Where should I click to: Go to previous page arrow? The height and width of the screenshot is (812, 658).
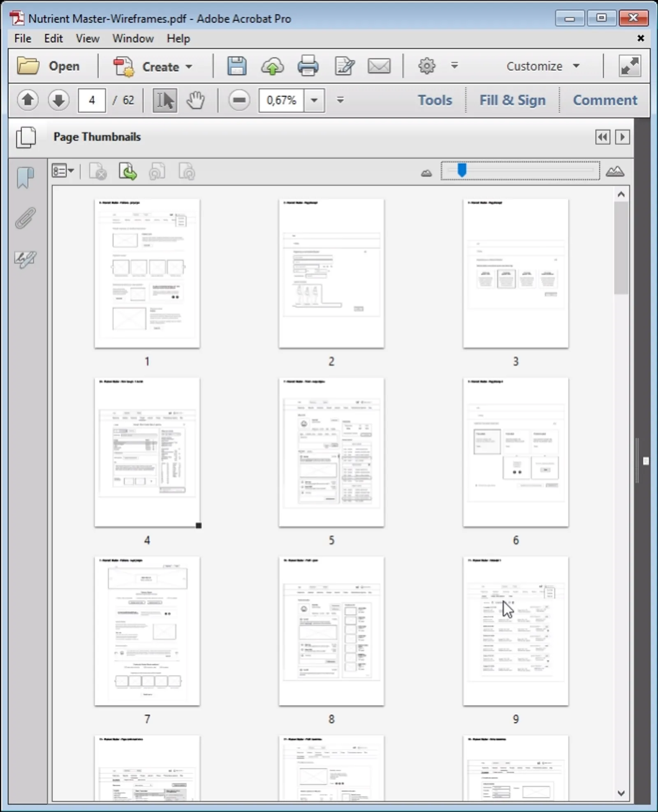click(x=28, y=100)
